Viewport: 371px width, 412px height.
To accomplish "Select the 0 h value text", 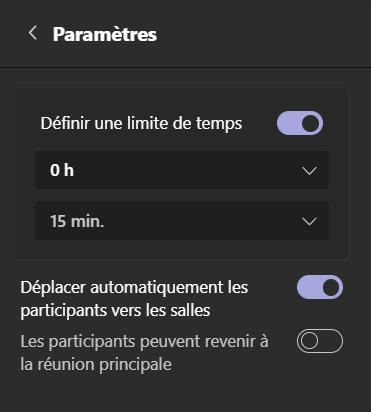I will pos(62,170).
